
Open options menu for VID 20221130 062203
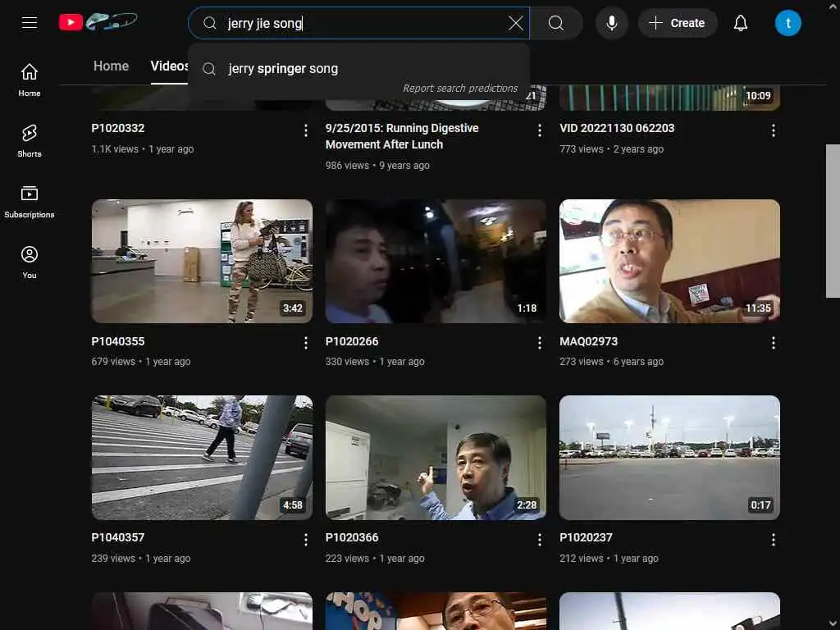(x=773, y=130)
